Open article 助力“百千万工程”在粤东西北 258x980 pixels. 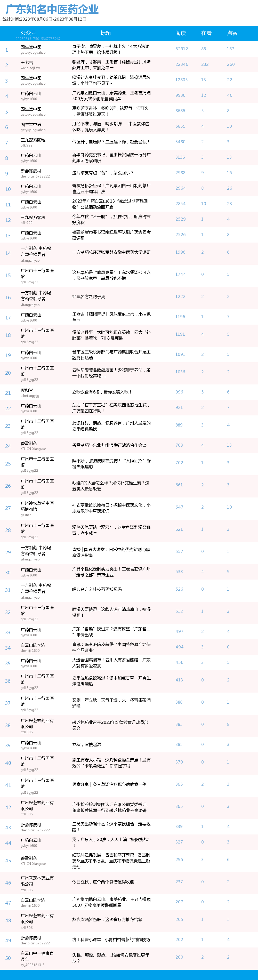pyautogui.click(x=111, y=408)
